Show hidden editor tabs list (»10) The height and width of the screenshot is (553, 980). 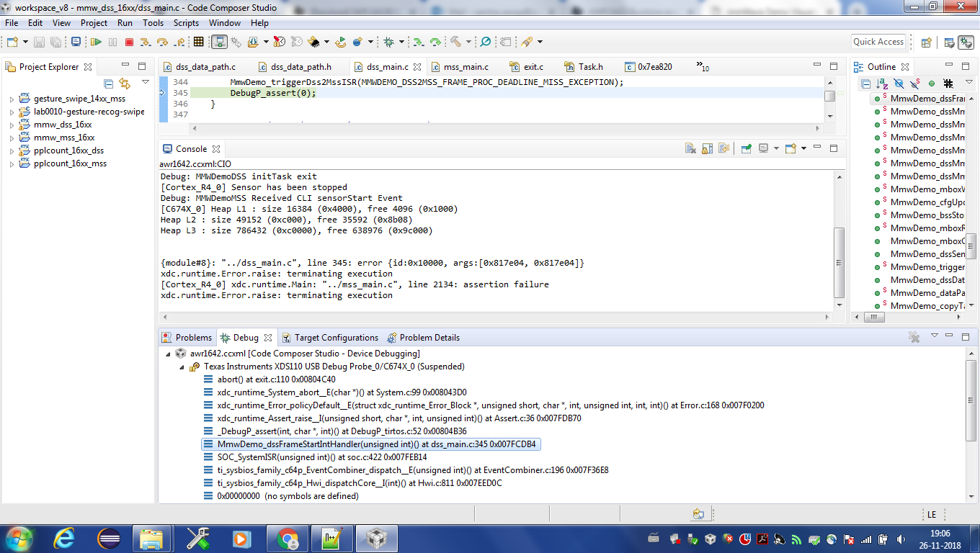703,67
